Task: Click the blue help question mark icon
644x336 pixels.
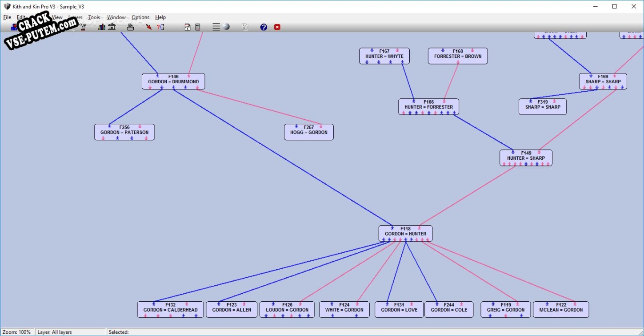Action: click(264, 27)
